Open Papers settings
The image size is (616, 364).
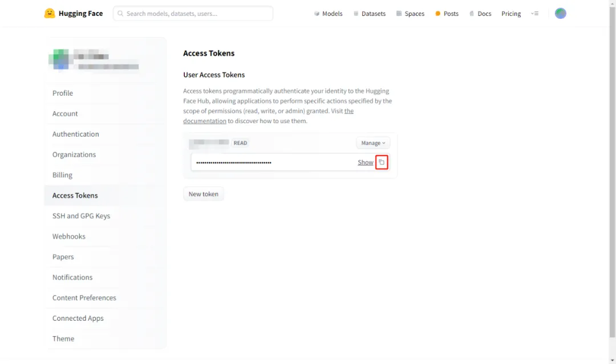[x=105, y=256]
